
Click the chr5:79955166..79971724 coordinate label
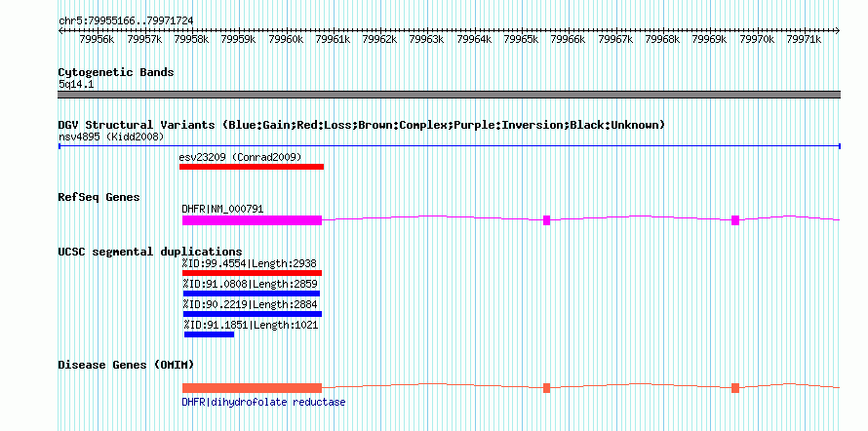[x=126, y=20]
